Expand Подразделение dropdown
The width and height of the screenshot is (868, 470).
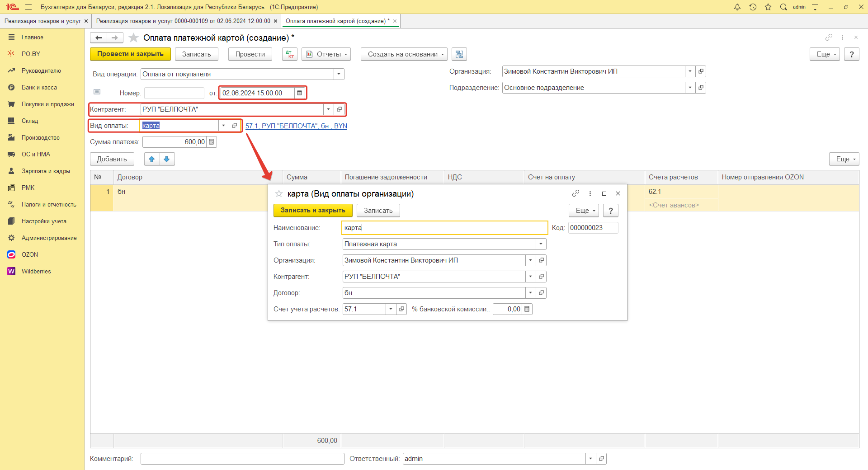click(690, 88)
